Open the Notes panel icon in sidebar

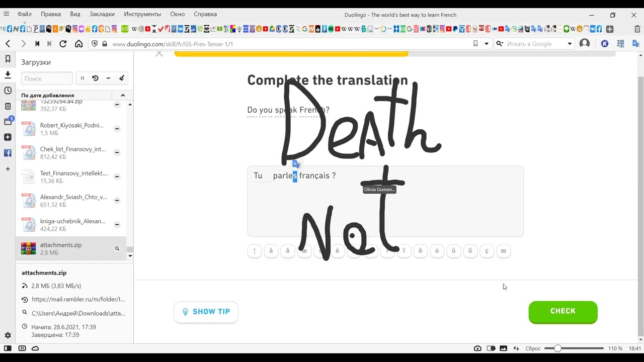pos(8,106)
